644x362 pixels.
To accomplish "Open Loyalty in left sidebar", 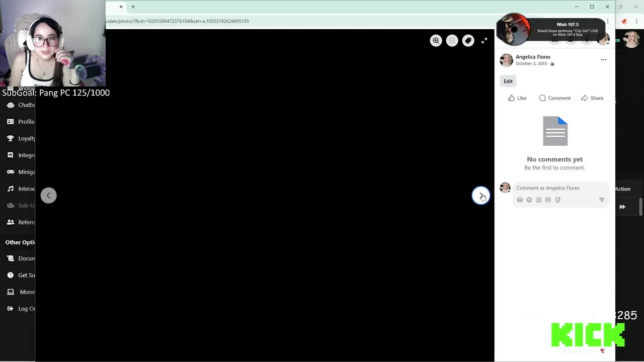I will 21,138.
